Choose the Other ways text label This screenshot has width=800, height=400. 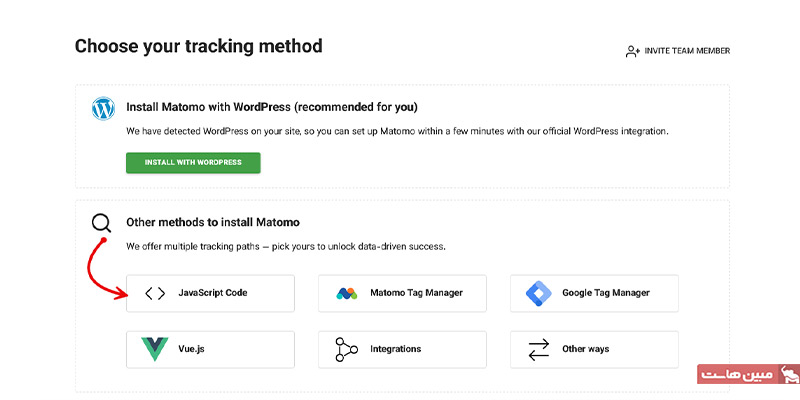(585, 349)
